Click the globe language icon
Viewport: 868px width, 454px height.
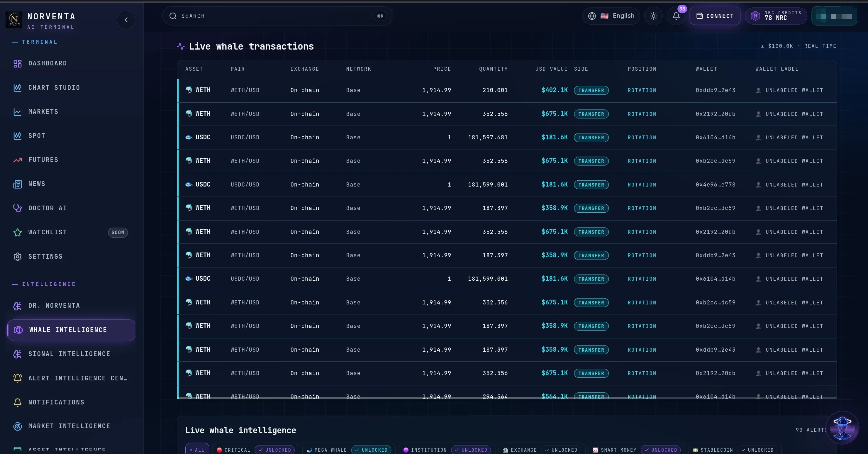592,16
